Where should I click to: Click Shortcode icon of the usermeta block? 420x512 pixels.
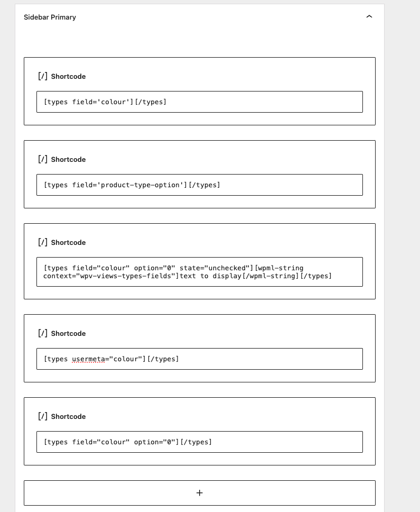tap(43, 333)
